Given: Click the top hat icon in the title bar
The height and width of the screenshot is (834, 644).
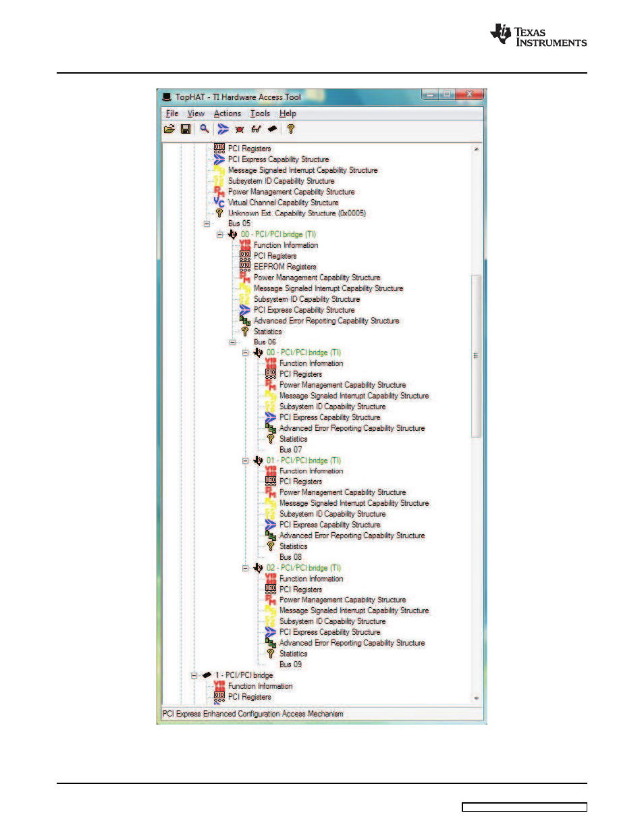Looking at the screenshot, I should (167, 97).
